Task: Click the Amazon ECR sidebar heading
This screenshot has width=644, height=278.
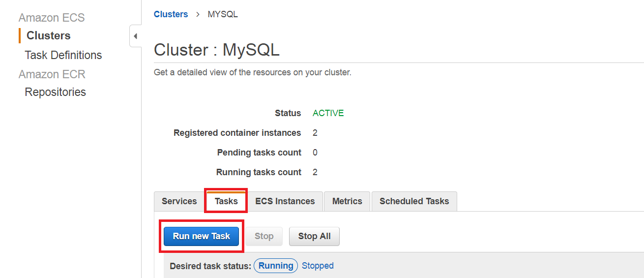Action: [52, 74]
